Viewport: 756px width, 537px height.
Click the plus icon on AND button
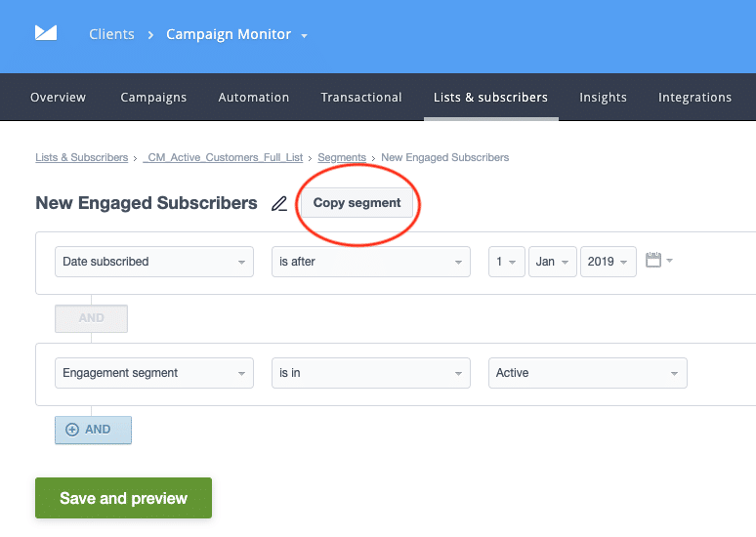click(71, 430)
